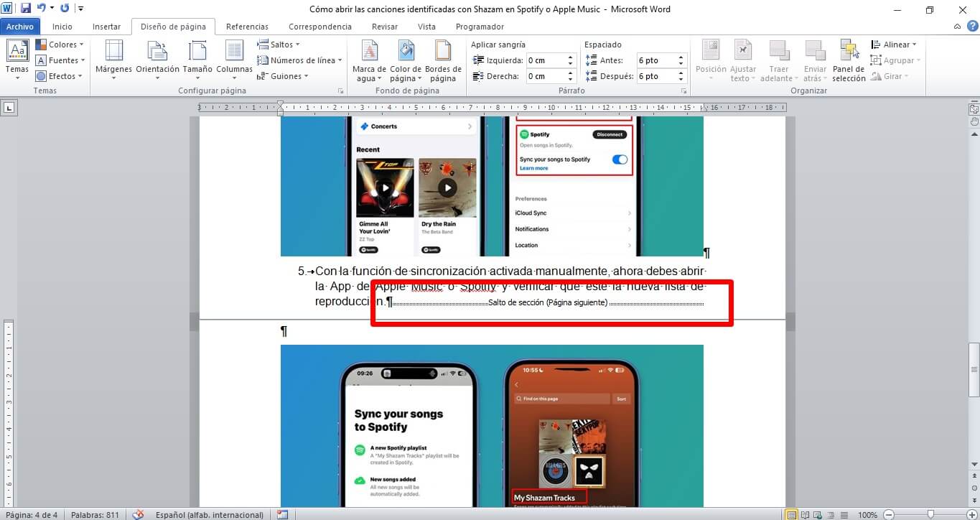Image resolution: width=980 pixels, height=520 pixels.
Task: Expand Alinear objects menu
Action: (894, 45)
